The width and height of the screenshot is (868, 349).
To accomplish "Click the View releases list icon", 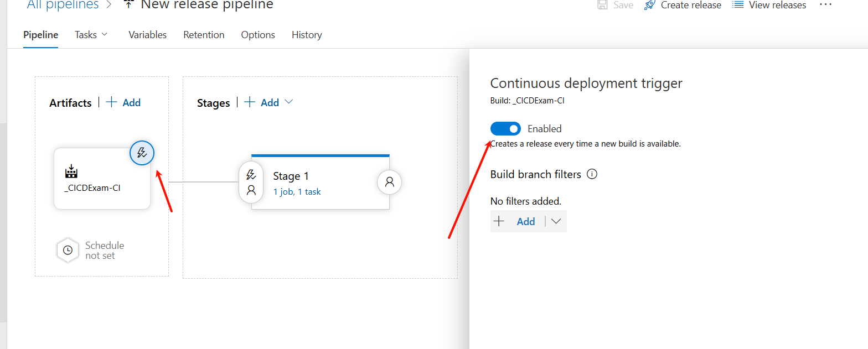I will tap(737, 5).
